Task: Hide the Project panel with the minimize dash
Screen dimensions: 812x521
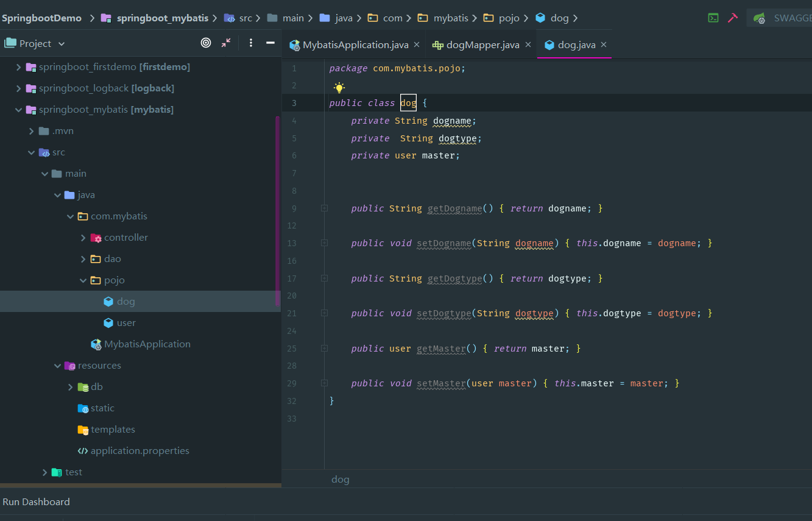Action: [270, 43]
